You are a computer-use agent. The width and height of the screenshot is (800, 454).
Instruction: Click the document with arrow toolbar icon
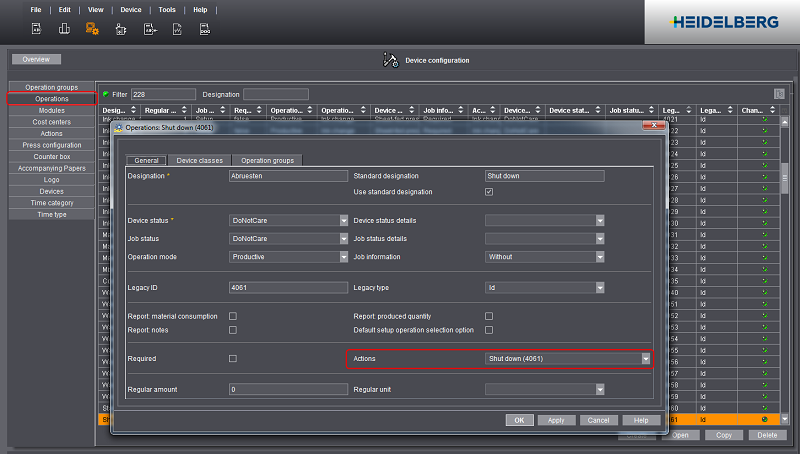[148, 29]
